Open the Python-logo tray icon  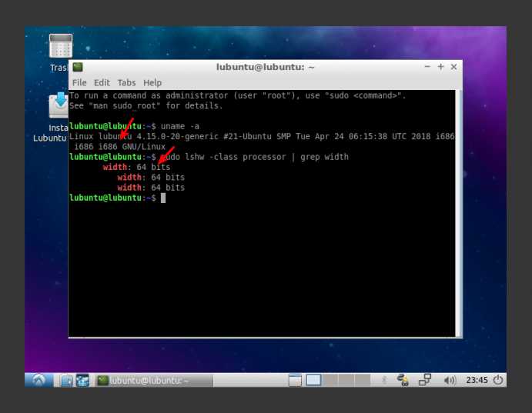403,380
